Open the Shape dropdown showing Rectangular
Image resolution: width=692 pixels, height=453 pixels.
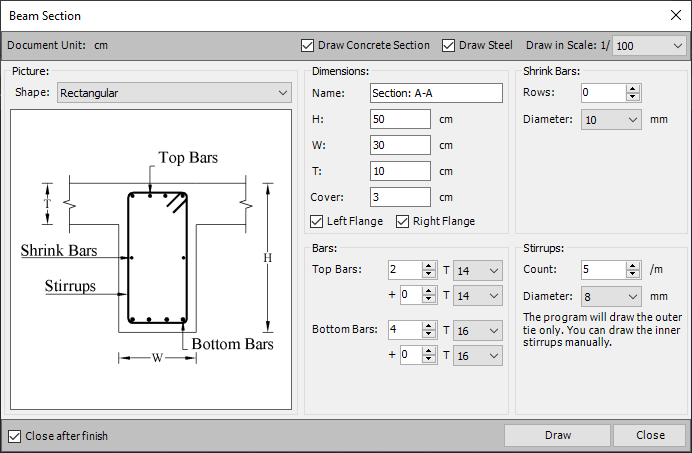tap(174, 93)
